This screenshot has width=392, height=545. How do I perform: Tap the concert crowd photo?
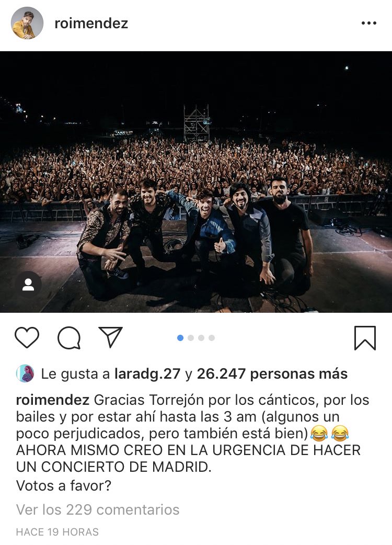(x=196, y=182)
